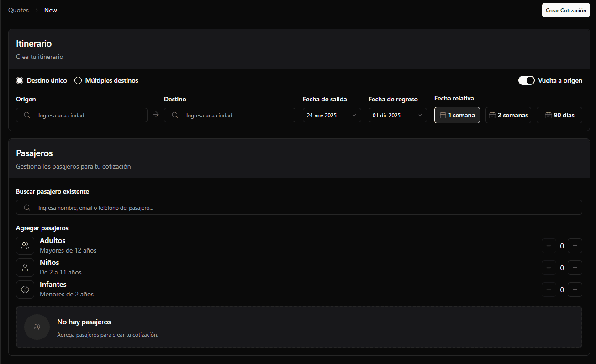
Task: Select the Destino único radio option
Action: 20,80
